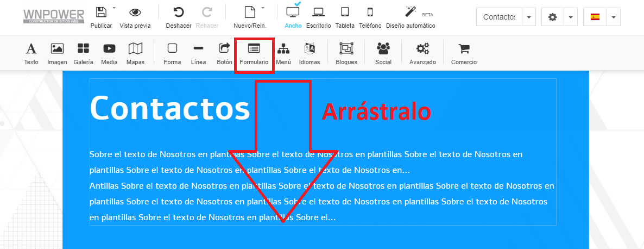Viewport: 644px width, 249px height.
Task: Select the Mapas map tool
Action: [135, 53]
